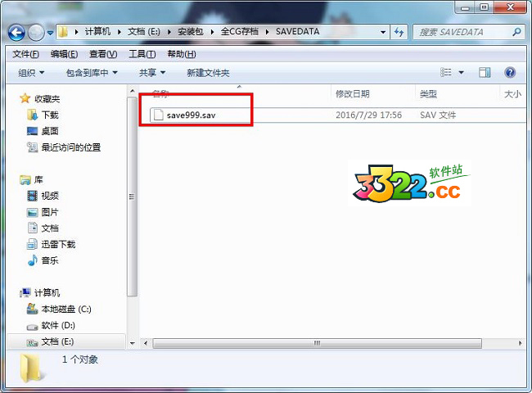Select the save999.sav file
The height and width of the screenshot is (393, 532).
coord(191,115)
